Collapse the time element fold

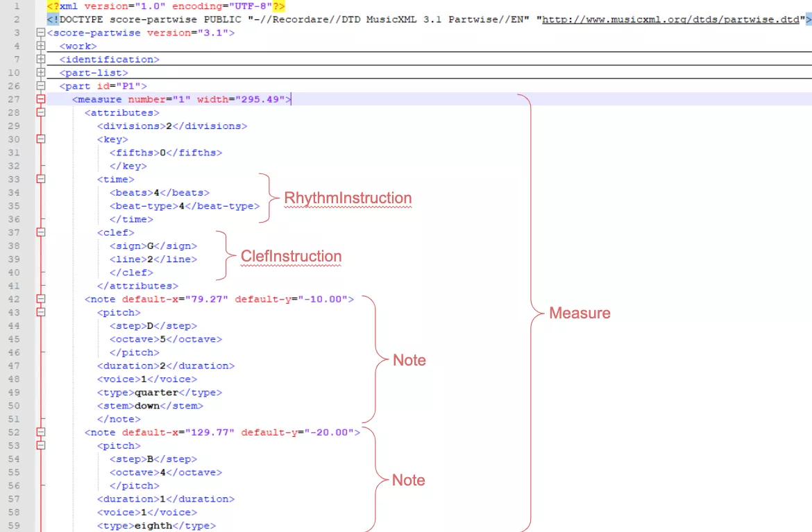[40, 179]
